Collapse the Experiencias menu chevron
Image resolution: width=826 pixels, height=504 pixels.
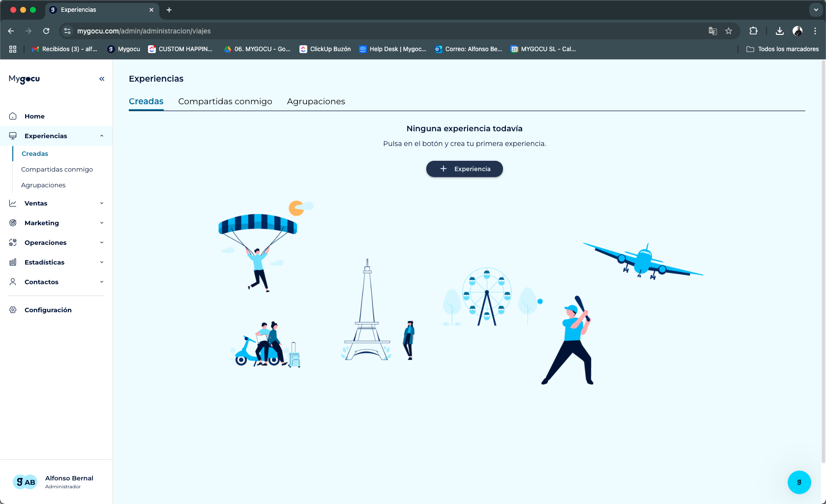(x=102, y=136)
